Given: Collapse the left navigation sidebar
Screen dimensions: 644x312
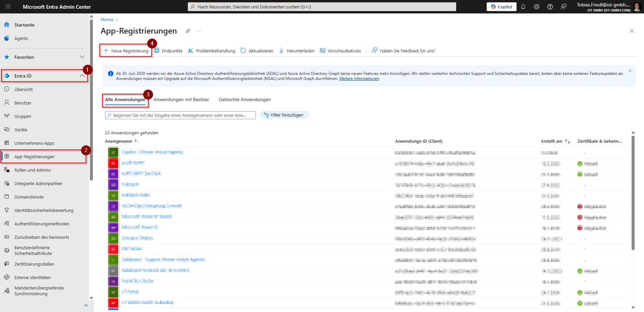Looking at the screenshot, I should click(86, 305).
